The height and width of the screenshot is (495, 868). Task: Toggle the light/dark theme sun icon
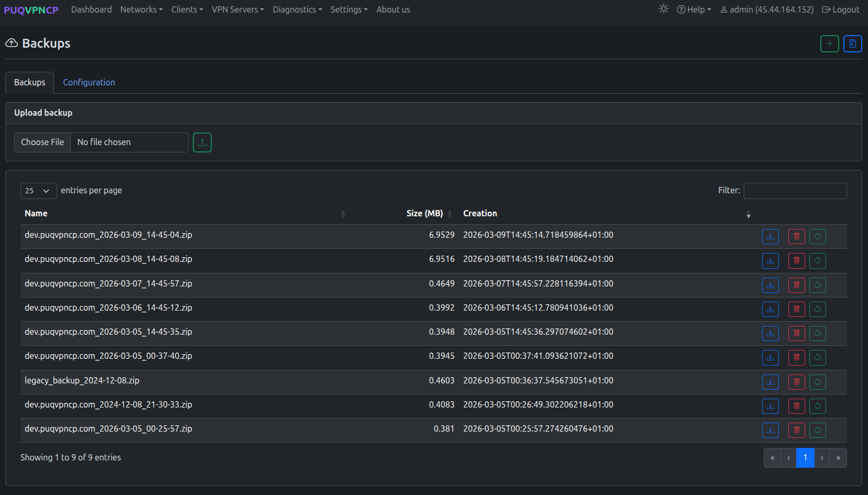click(664, 9)
